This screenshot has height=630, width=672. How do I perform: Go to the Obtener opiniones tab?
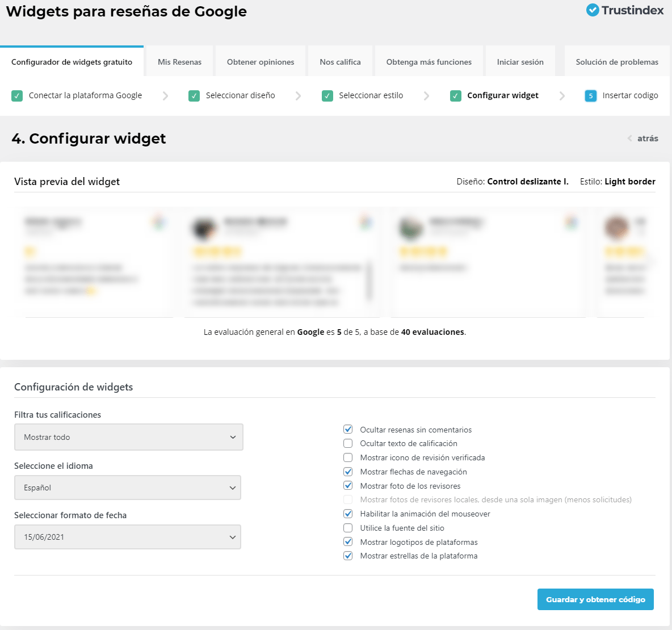(261, 62)
